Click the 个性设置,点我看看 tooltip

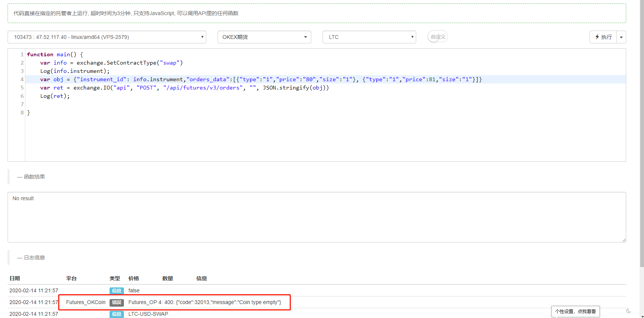(x=575, y=312)
